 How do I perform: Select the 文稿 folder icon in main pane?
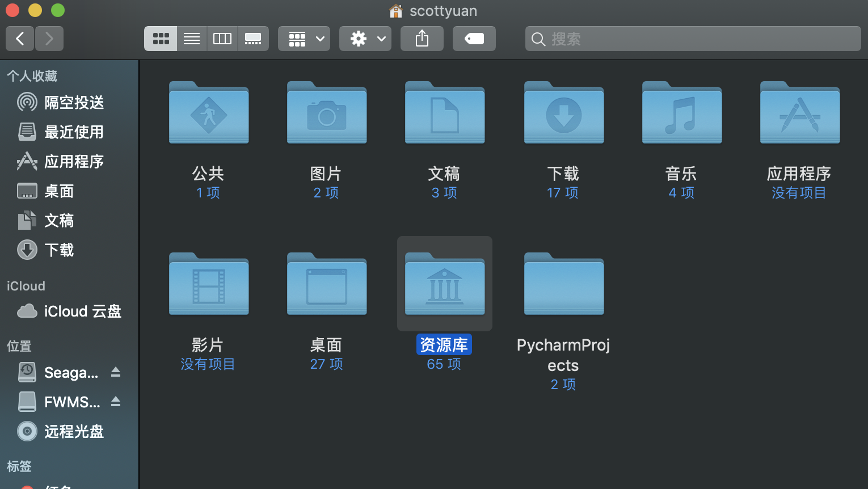[445, 112]
